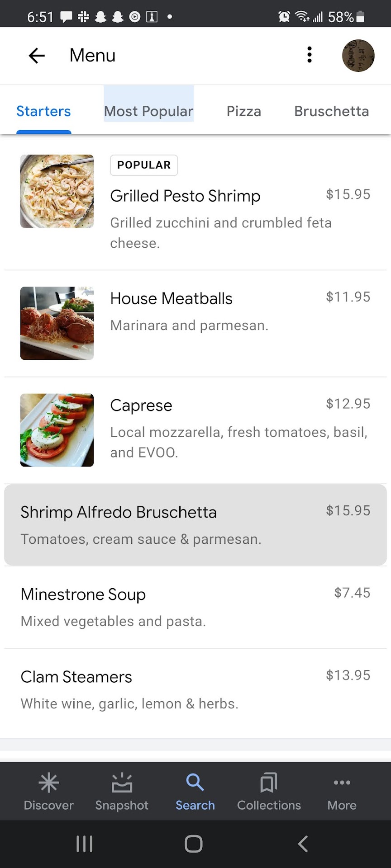Viewport: 391px width, 868px height.
Task: Tap the back arrow beside Menu
Action: tap(37, 56)
